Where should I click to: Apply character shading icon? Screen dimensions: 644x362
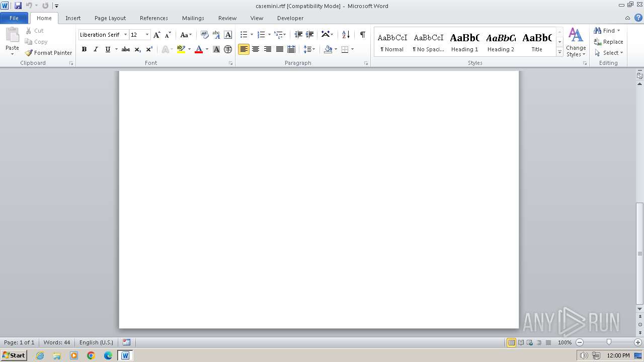pyautogui.click(x=216, y=49)
